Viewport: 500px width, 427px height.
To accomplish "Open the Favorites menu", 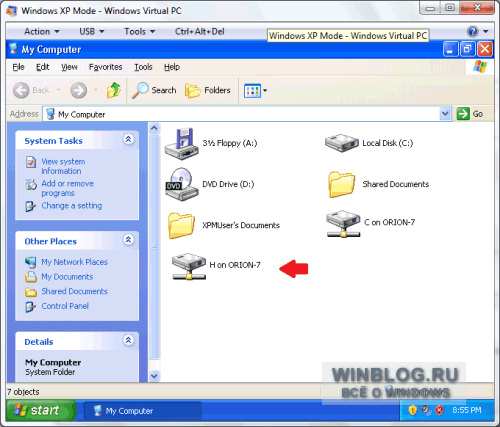I will click(x=105, y=67).
